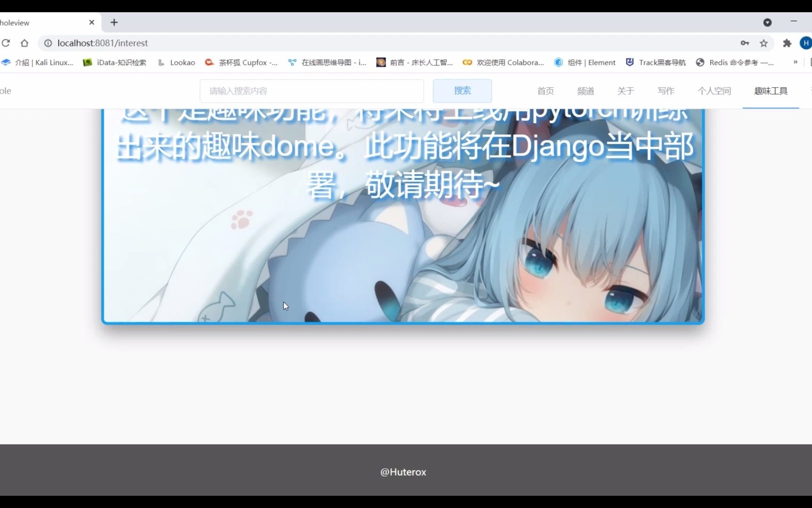Open the browser profile avatar H
The image size is (812, 508).
tap(806, 43)
